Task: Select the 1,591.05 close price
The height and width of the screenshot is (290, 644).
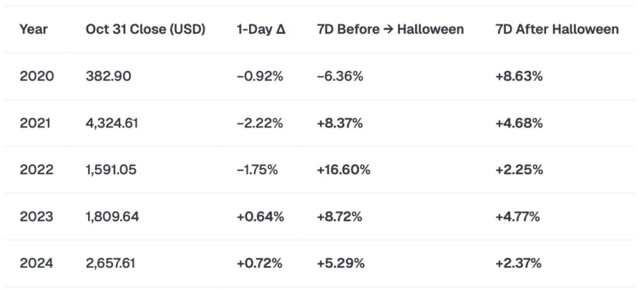Action: point(111,170)
